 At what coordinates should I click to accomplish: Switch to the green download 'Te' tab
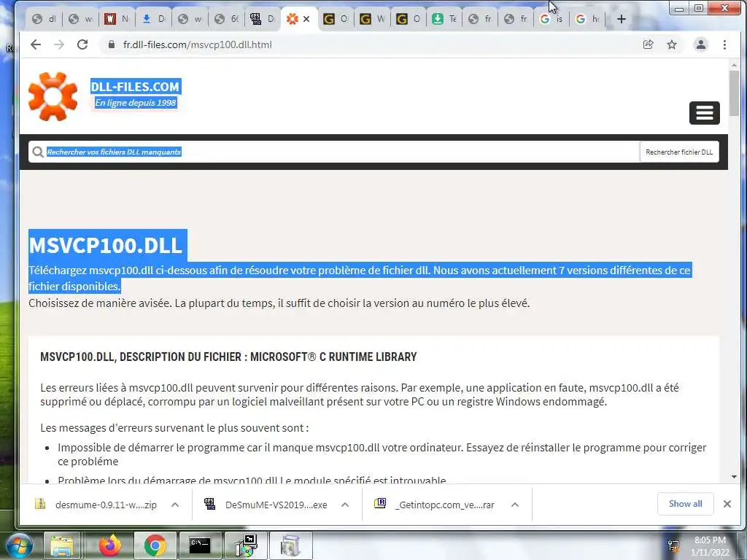click(444, 19)
